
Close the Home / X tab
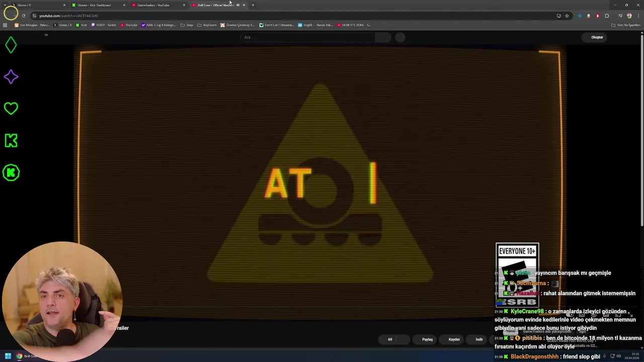pyautogui.click(x=64, y=5)
